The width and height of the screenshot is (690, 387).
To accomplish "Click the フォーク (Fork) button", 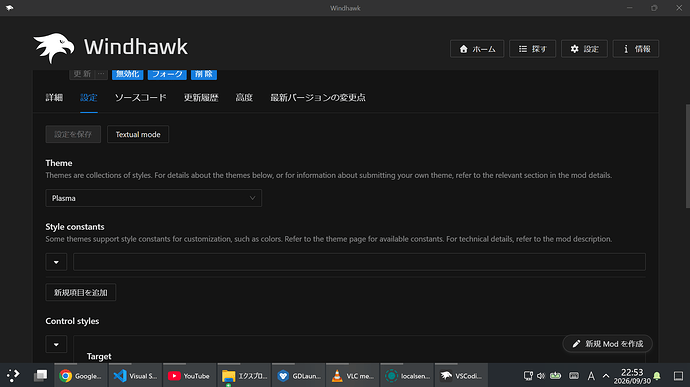I will point(167,74).
